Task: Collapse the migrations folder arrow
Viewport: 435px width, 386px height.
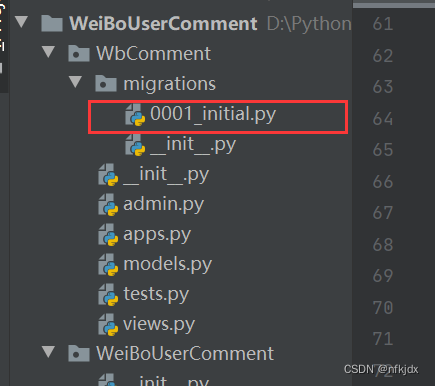Action: pos(76,82)
